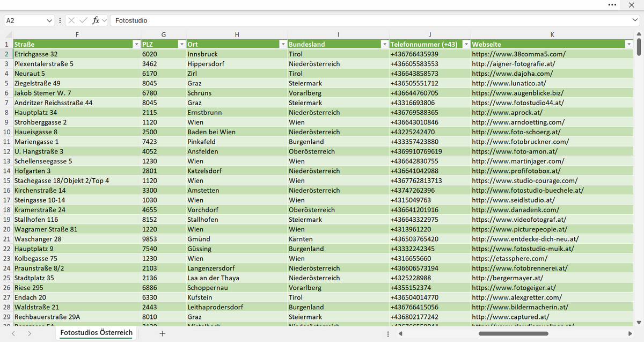Add a new sheet with plus icon
The width and height of the screenshot is (644, 342).
163,333
